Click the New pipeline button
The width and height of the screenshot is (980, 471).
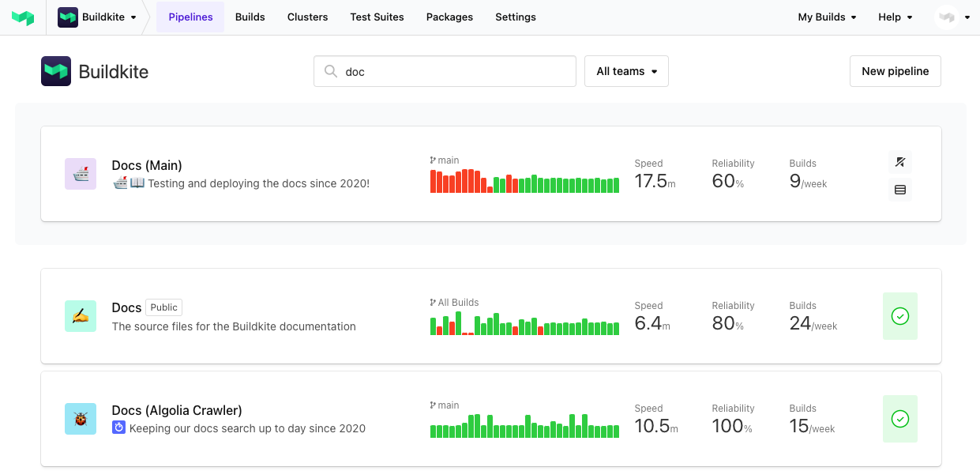895,71
